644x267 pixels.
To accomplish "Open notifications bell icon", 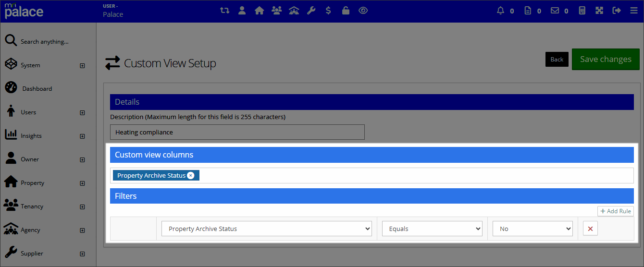I will click(500, 10).
